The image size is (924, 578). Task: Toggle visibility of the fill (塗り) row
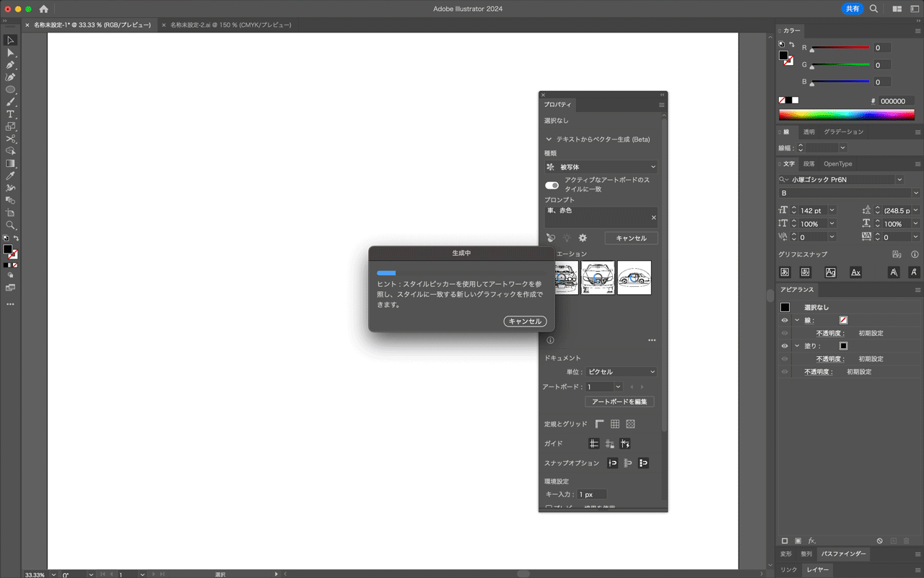(x=785, y=346)
